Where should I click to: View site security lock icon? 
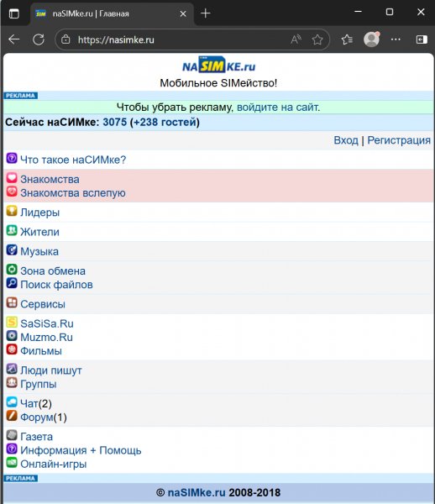pyautogui.click(x=66, y=39)
